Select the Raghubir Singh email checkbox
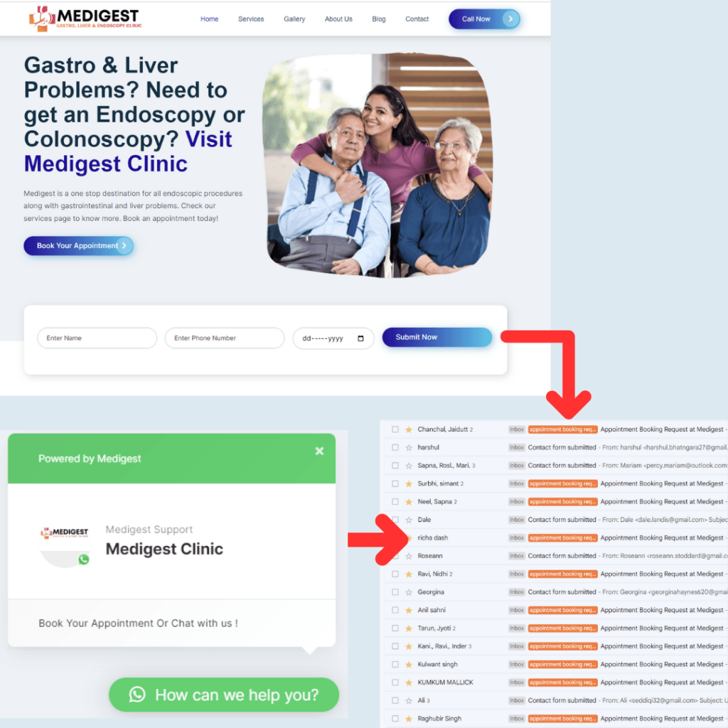The height and width of the screenshot is (728, 728). click(x=395, y=719)
